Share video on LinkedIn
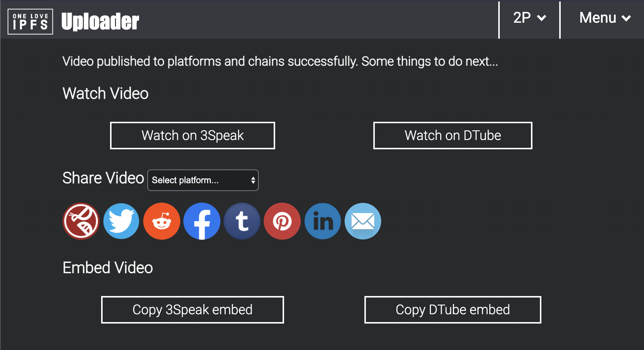The width and height of the screenshot is (644, 350). coord(323,221)
